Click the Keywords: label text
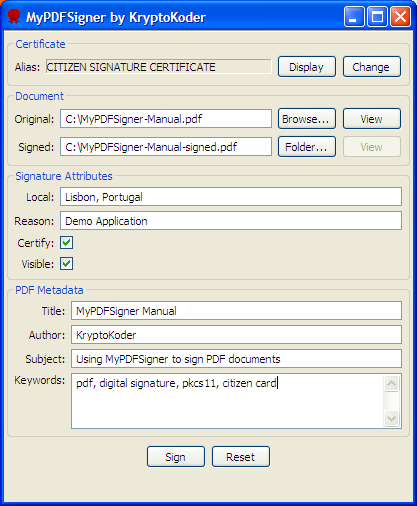Screen dimensions: 417x506 click(40, 380)
